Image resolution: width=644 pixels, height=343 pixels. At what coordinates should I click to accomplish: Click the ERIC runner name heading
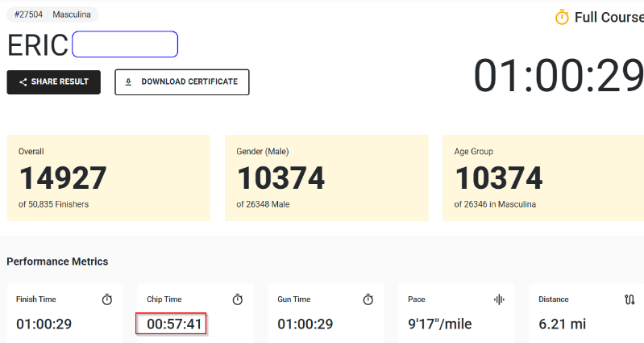pyautogui.click(x=38, y=45)
